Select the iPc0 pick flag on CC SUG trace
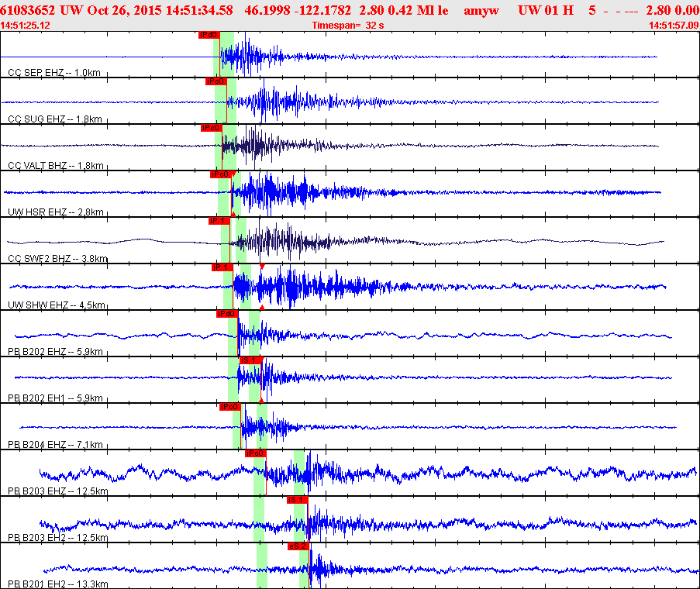 click(216, 81)
